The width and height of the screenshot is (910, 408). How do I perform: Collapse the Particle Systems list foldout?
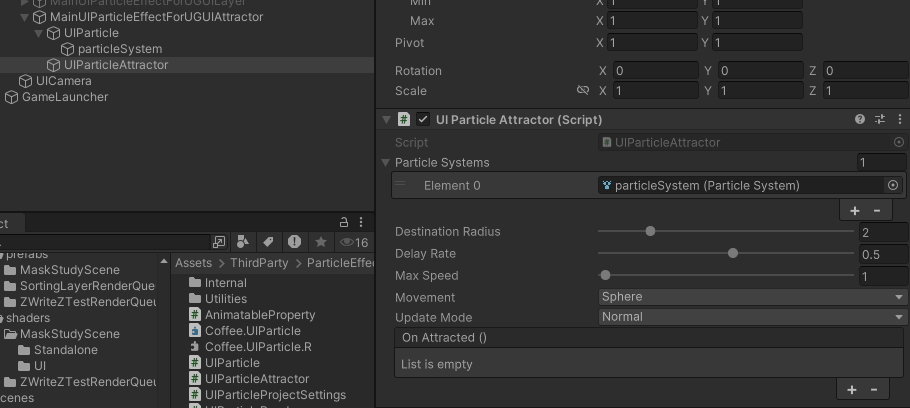pos(385,163)
